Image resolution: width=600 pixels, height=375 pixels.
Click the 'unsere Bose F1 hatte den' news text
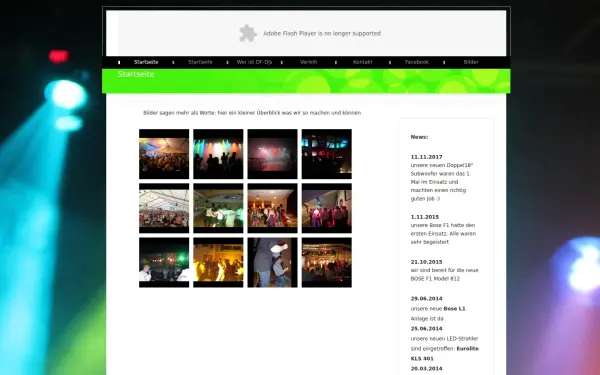click(x=443, y=225)
